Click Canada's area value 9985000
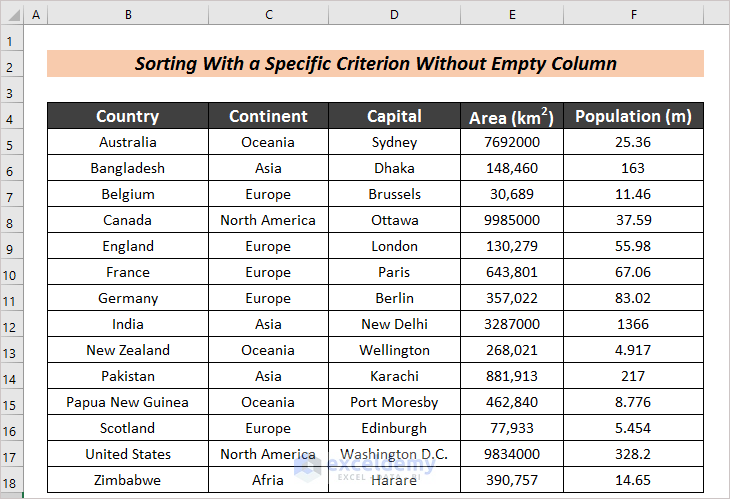Screen dimensions: 730x499 (x=511, y=220)
